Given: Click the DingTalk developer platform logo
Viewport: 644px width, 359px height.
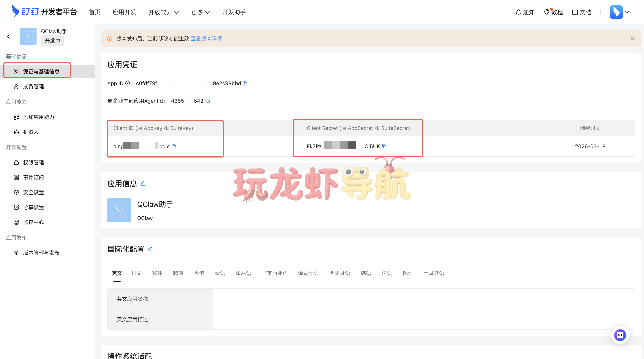Looking at the screenshot, I should tap(44, 12).
